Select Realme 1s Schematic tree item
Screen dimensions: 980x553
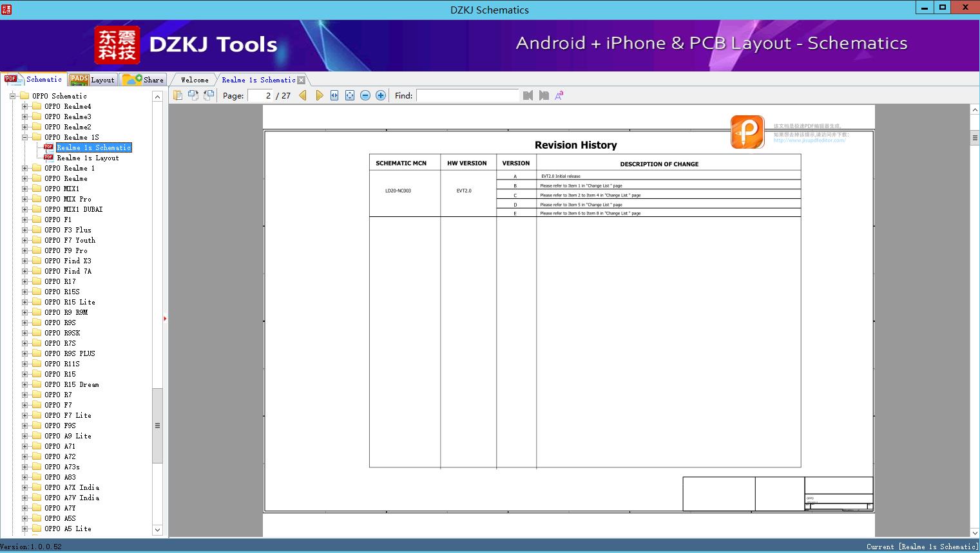point(94,147)
